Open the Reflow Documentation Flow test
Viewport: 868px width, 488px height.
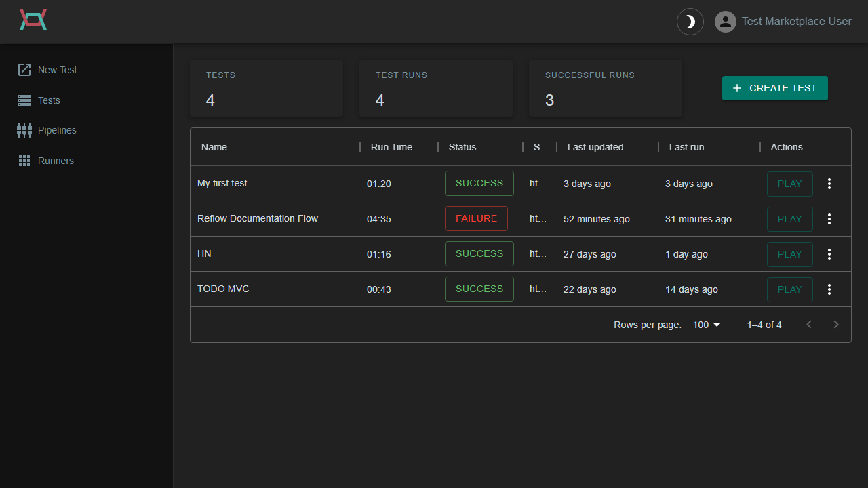point(258,218)
